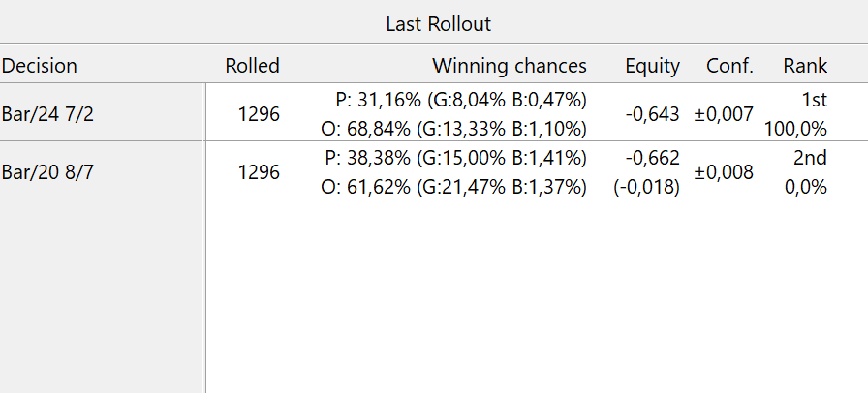Image resolution: width=868 pixels, height=393 pixels.
Task: Select the Winning chances column header
Action: tap(509, 66)
